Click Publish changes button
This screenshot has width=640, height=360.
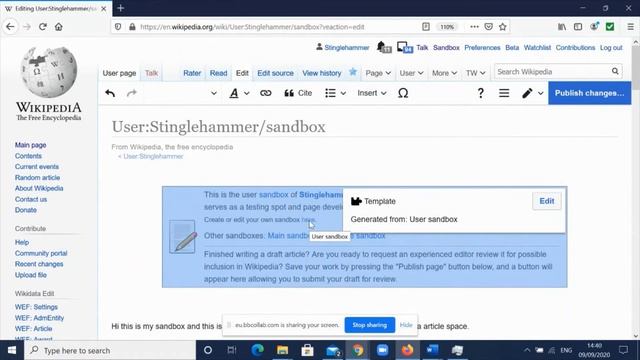tap(589, 93)
